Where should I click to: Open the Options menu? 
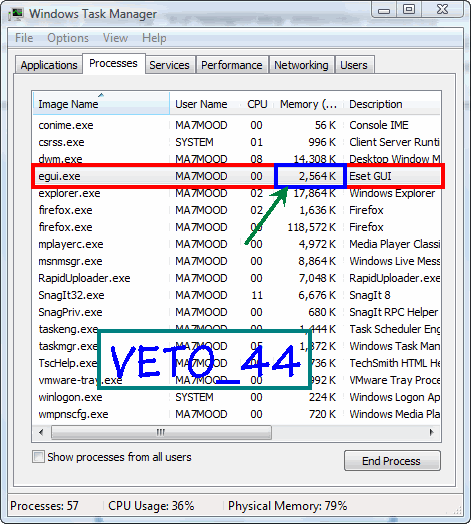[x=68, y=38]
